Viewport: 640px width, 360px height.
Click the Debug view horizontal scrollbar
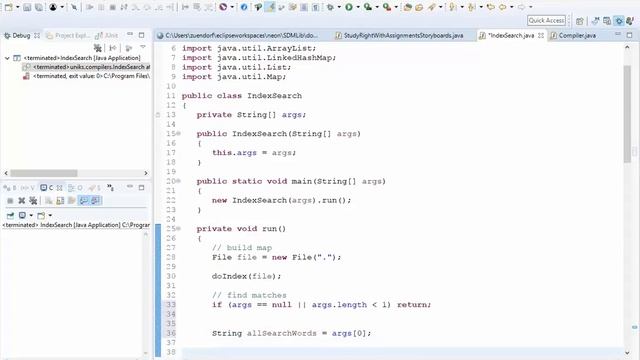(44, 173)
